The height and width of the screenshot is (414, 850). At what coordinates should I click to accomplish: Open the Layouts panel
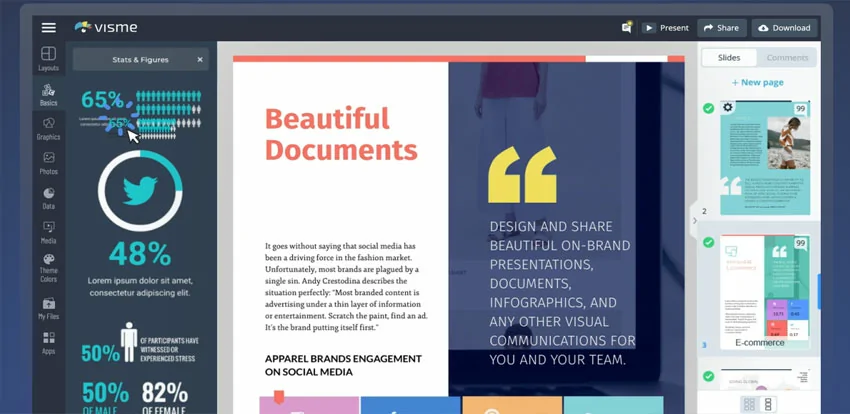click(x=48, y=58)
